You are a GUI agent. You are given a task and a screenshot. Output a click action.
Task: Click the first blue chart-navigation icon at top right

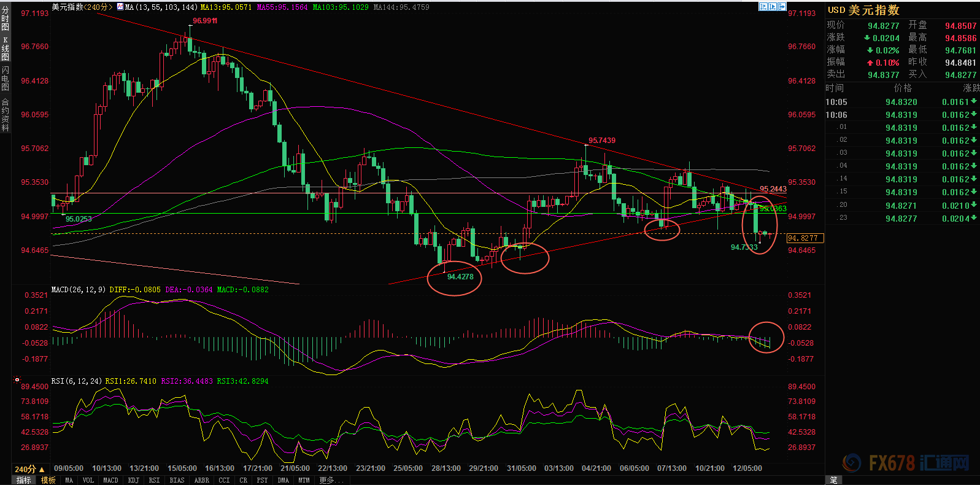click(763, 7)
